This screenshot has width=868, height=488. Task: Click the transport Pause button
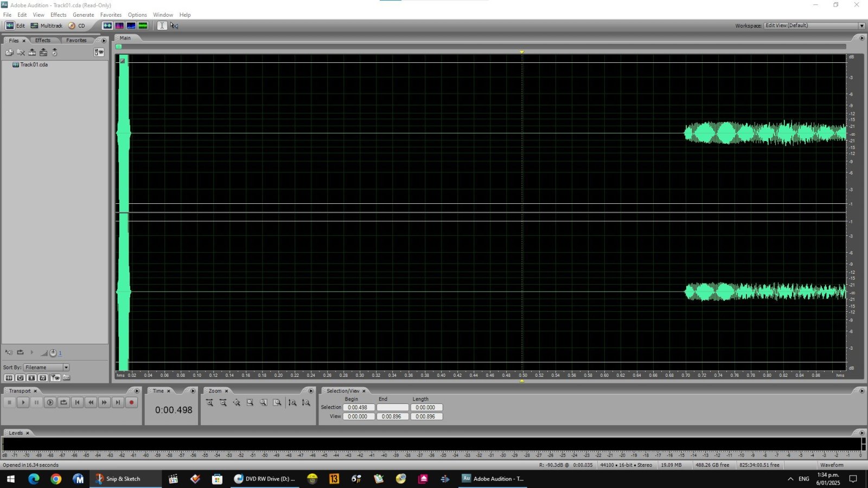(x=36, y=402)
